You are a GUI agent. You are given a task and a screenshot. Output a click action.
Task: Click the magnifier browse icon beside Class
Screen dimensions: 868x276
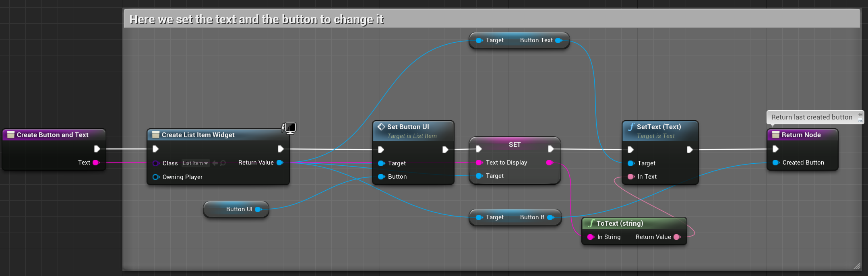(223, 163)
